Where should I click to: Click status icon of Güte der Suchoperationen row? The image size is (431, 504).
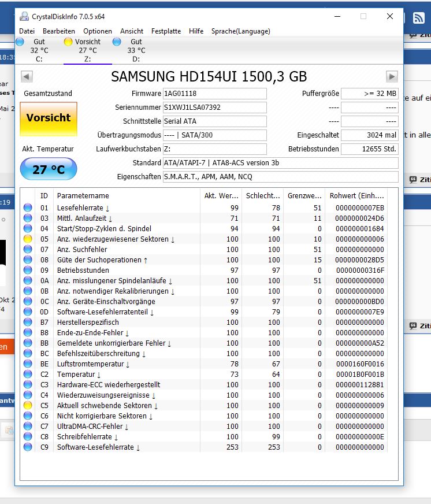pos(28,260)
